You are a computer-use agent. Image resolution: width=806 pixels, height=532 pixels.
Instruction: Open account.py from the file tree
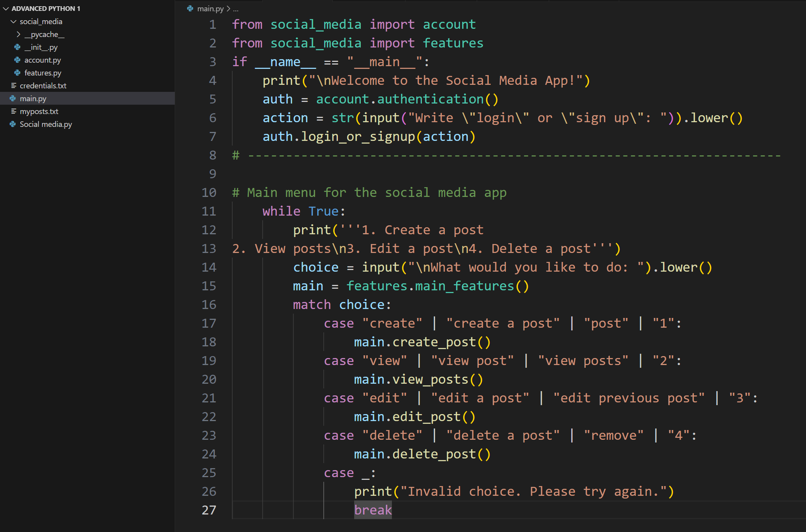point(42,60)
